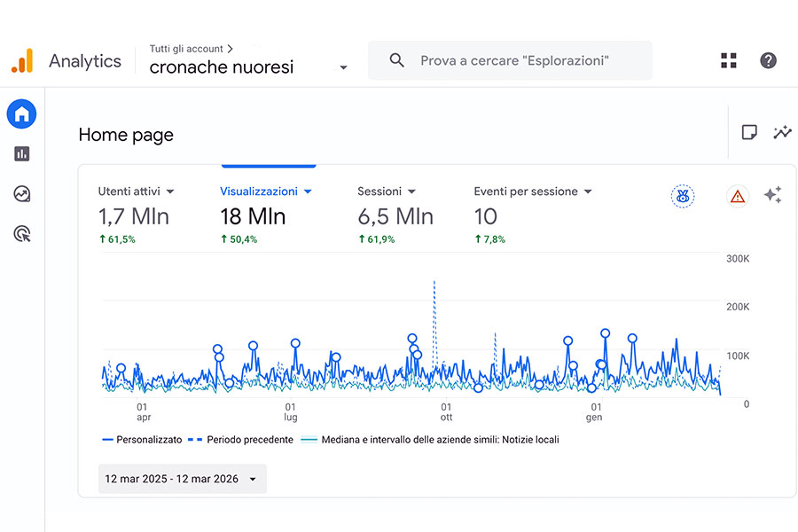Click the red warning triangle icon
This screenshot has height=532, width=798.
[x=738, y=197]
